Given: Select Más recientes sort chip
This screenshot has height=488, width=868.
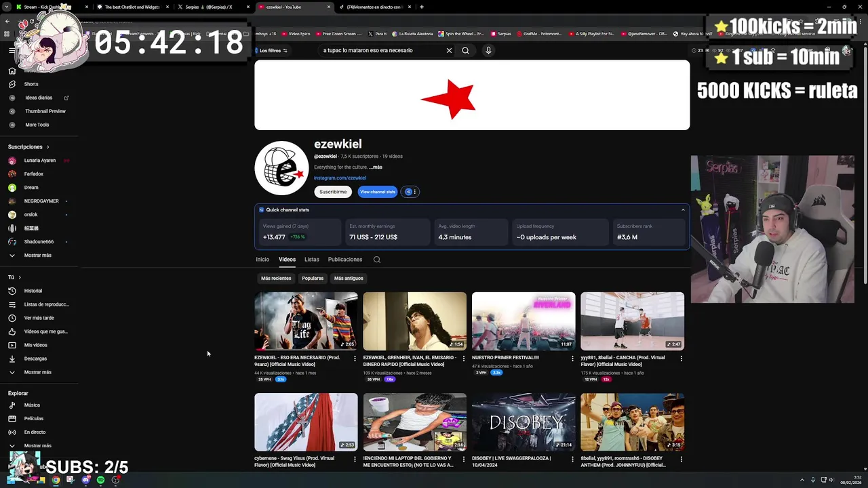Looking at the screenshot, I should point(276,279).
